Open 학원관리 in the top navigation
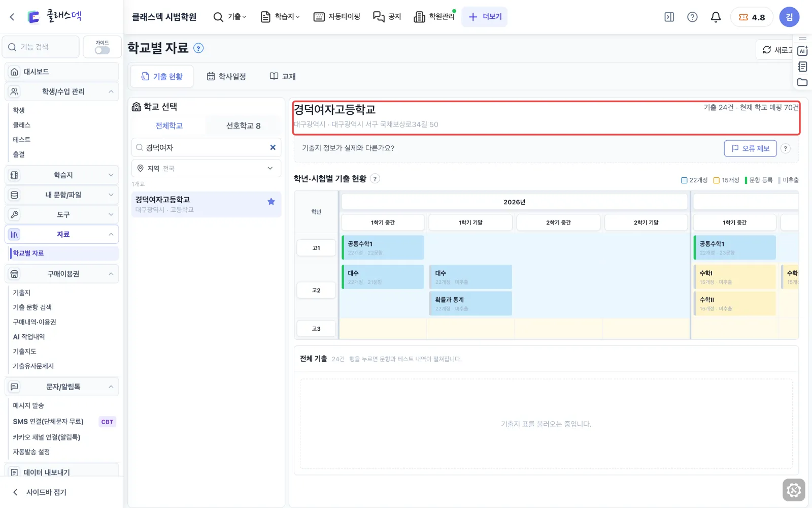 pos(435,17)
